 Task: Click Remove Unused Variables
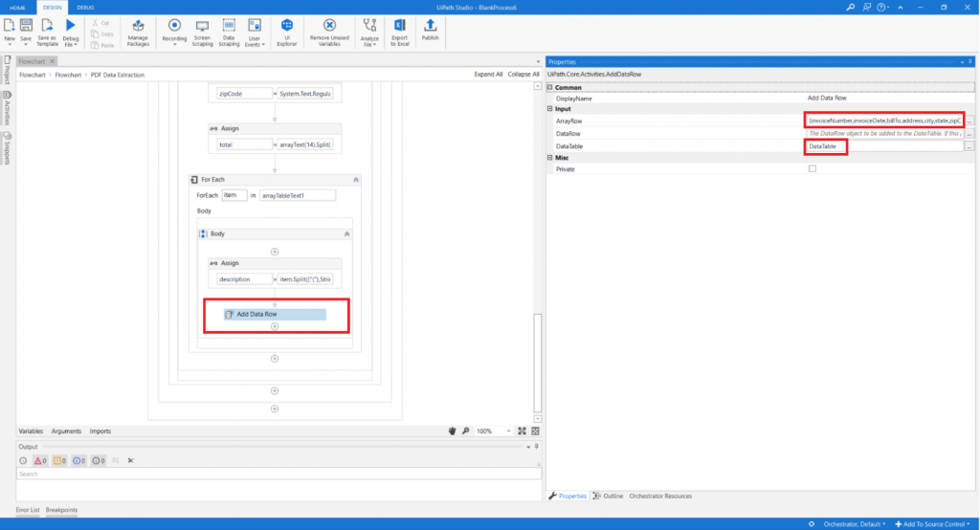[x=329, y=33]
